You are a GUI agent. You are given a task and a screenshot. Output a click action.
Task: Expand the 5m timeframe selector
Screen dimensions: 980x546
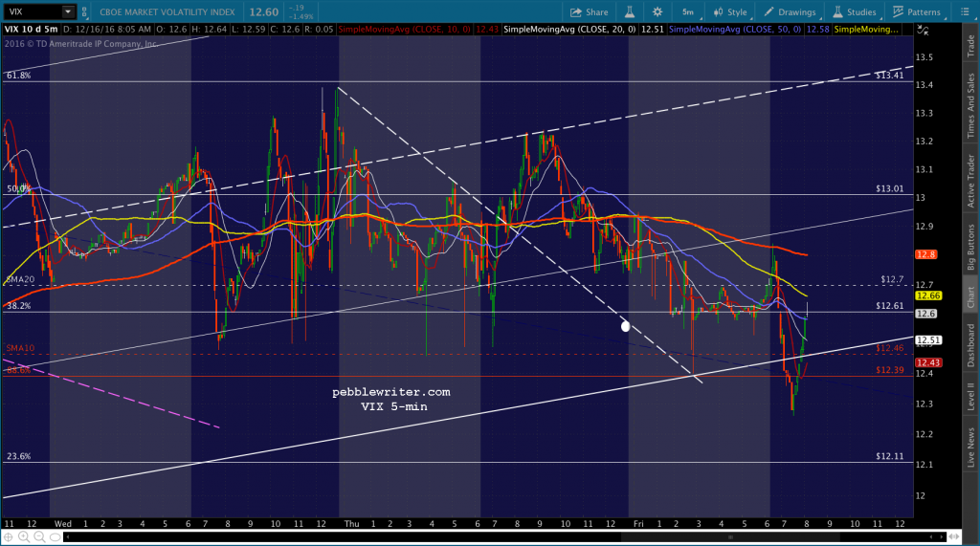pos(688,12)
